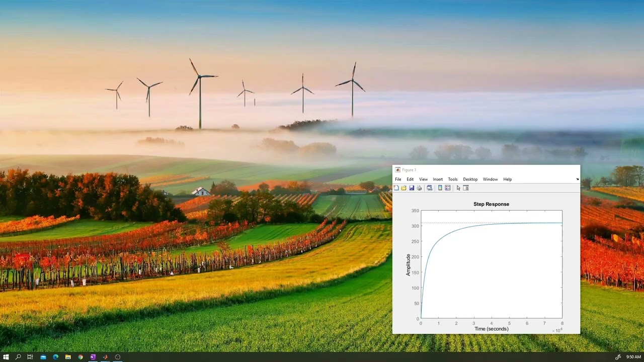Click the Link/Unlink Plot toolbar icon

click(x=429, y=188)
